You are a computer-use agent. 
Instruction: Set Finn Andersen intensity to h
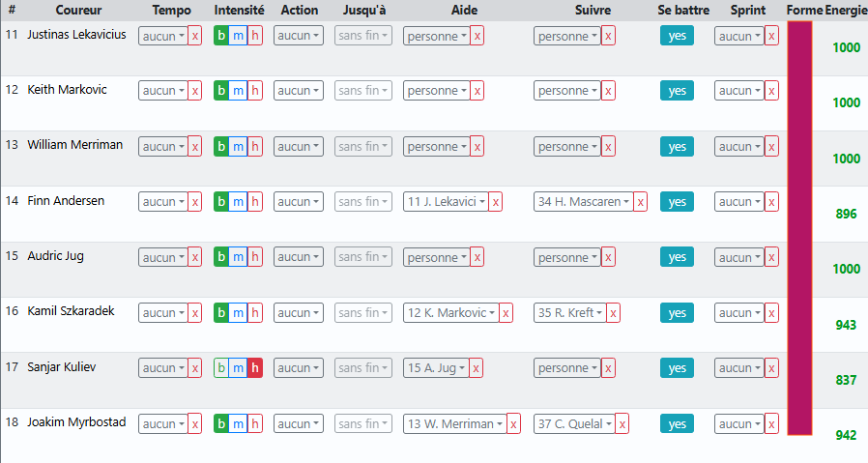point(255,202)
